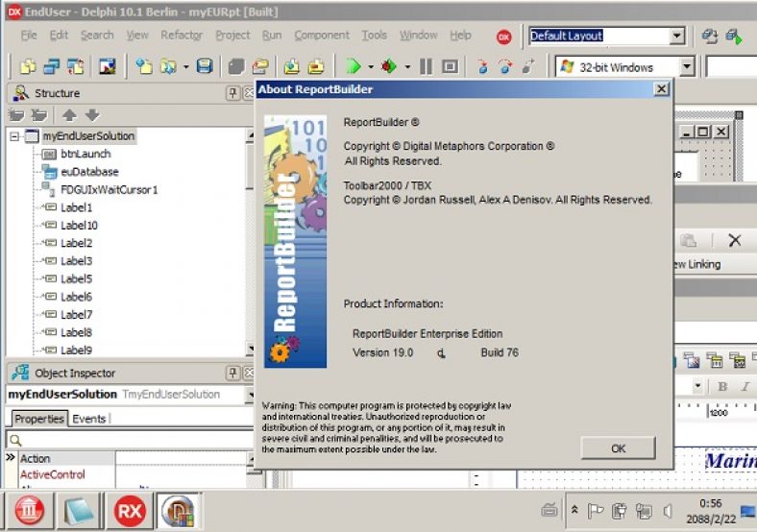Image resolution: width=757 pixels, height=532 pixels.
Task: Toggle Italic formatting in the report designer
Action: pos(745,386)
